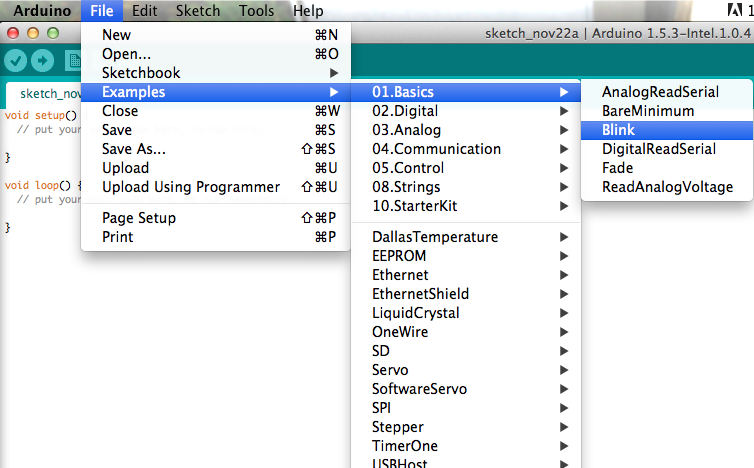Image resolution: width=754 pixels, height=468 pixels.
Task: Open the Help menu
Action: 308,11
